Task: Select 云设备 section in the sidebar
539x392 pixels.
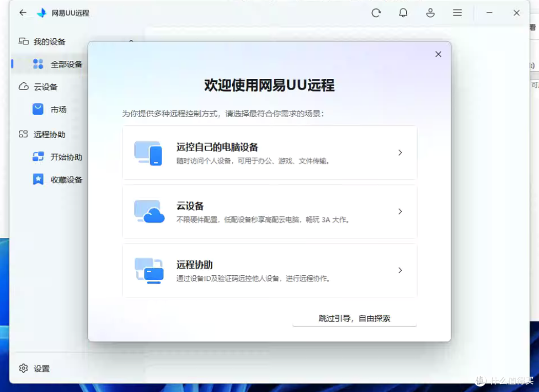Action: tap(45, 87)
